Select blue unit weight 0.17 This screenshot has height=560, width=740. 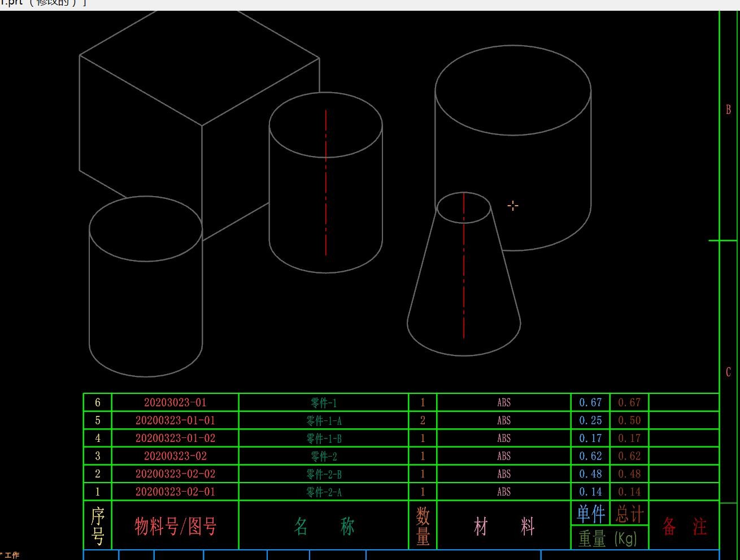[590, 438]
